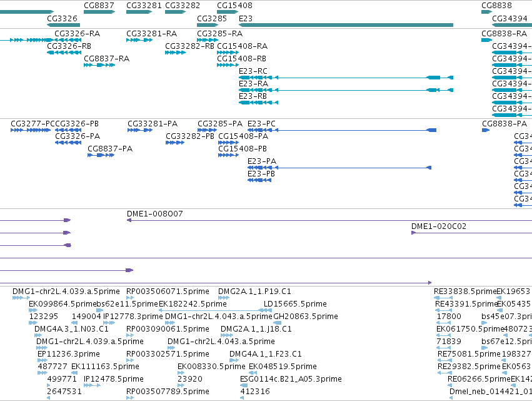The image size is (532, 401).
Task: Click the E23-RB transcript label
Action: point(253,96)
